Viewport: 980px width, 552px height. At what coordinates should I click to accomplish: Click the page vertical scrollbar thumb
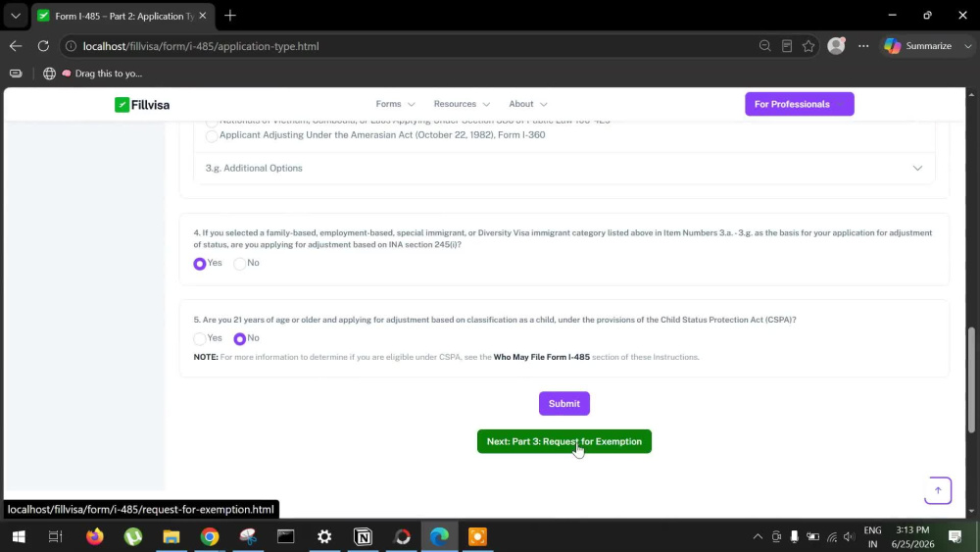click(x=971, y=380)
